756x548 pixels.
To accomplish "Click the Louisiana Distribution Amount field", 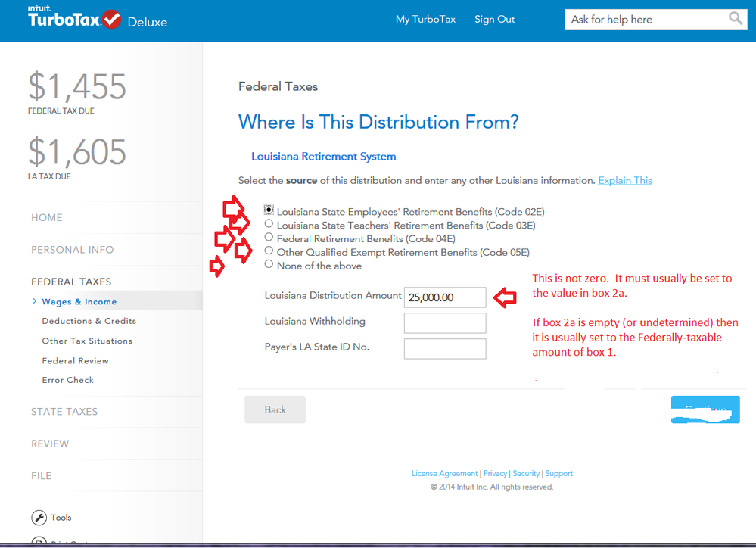I will coord(444,297).
